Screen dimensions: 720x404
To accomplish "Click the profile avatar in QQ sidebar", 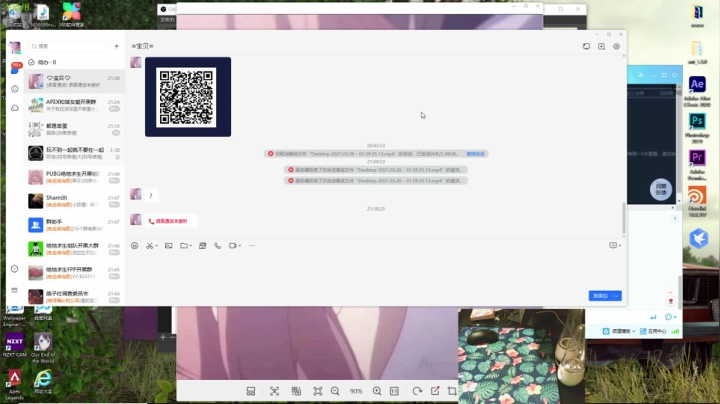I will coord(15,47).
